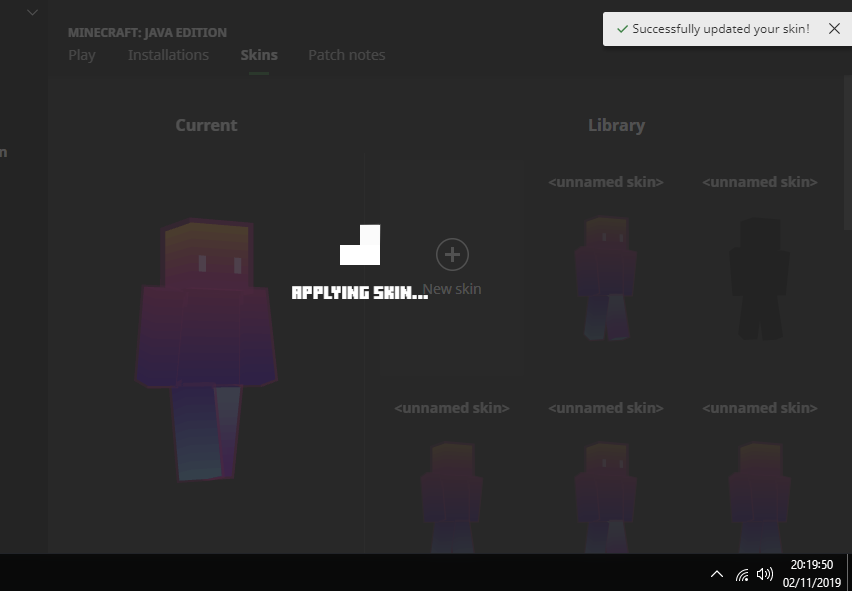Select the all-black skin in the Library

click(759, 279)
